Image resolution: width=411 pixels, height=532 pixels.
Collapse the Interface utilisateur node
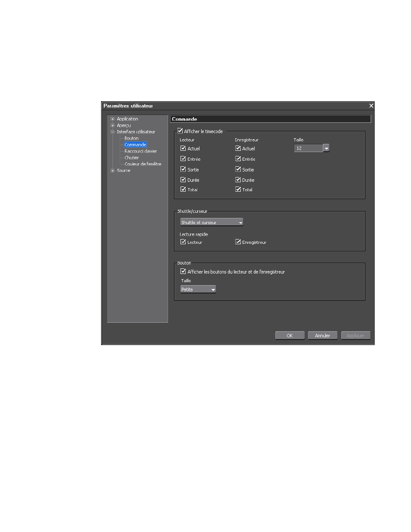pyautogui.click(x=112, y=132)
